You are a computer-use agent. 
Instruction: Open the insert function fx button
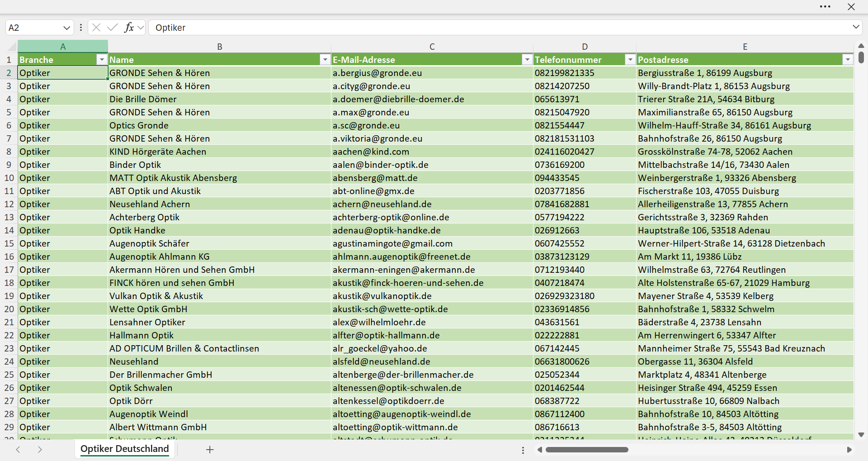[x=129, y=28]
